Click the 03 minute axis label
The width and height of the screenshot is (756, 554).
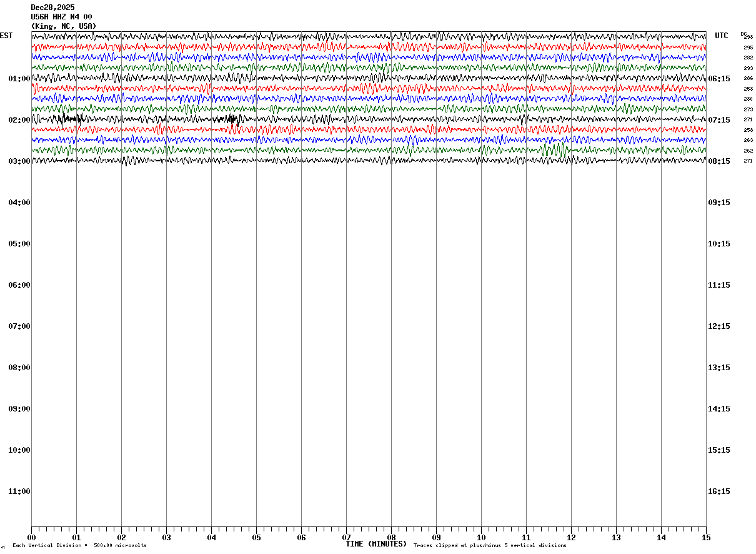(x=166, y=537)
